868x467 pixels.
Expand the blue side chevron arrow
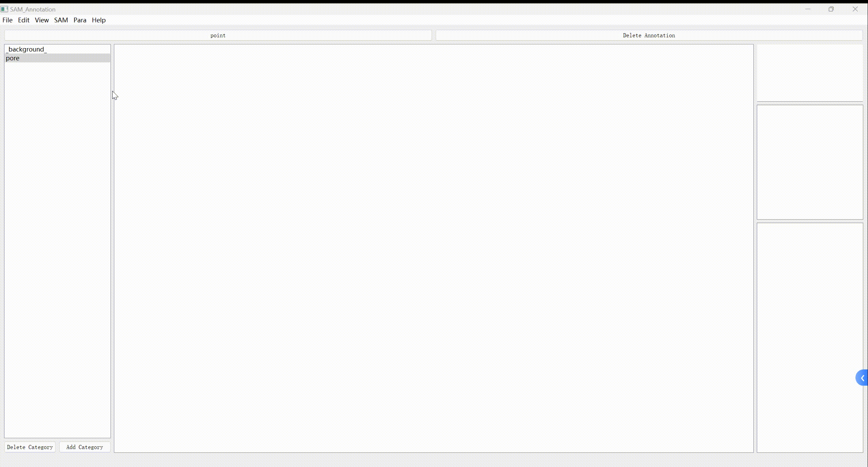pyautogui.click(x=862, y=378)
